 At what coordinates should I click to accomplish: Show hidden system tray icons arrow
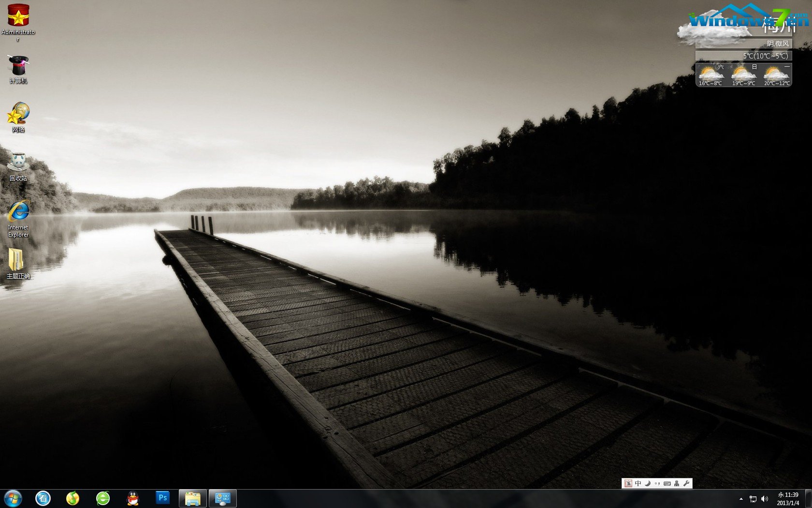[741, 499]
